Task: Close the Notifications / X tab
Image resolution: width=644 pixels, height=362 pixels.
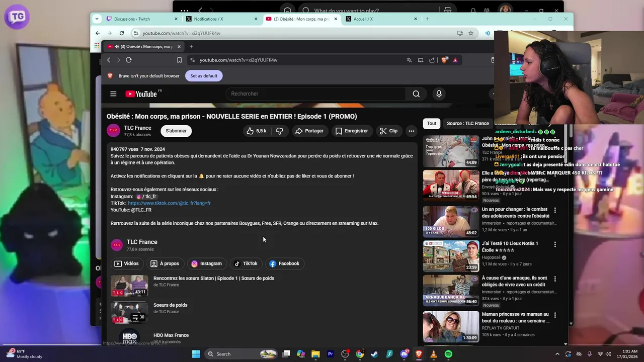Action: (256, 19)
